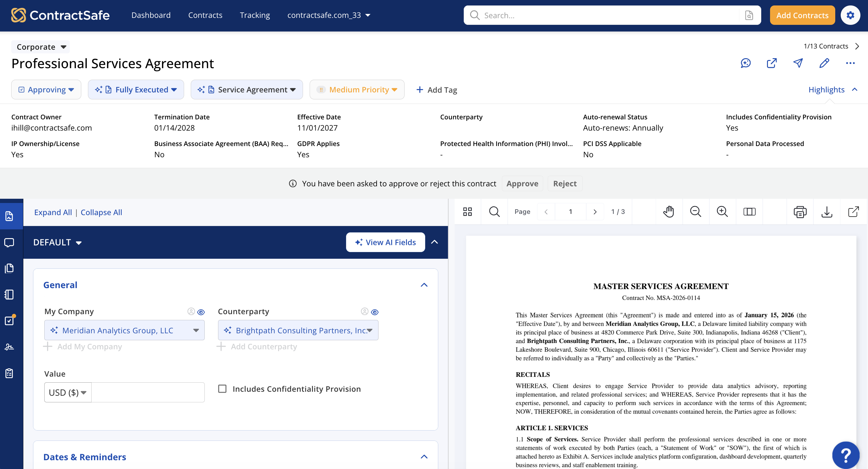Select the pan hand tool
This screenshot has width=868, height=469.
click(x=668, y=211)
